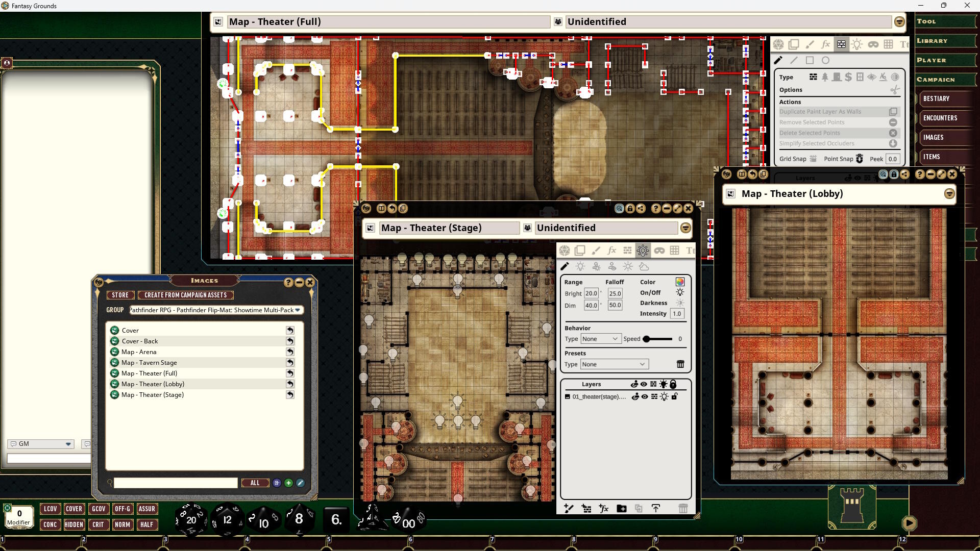Toggle Point Snap magnet icon

[860, 159]
